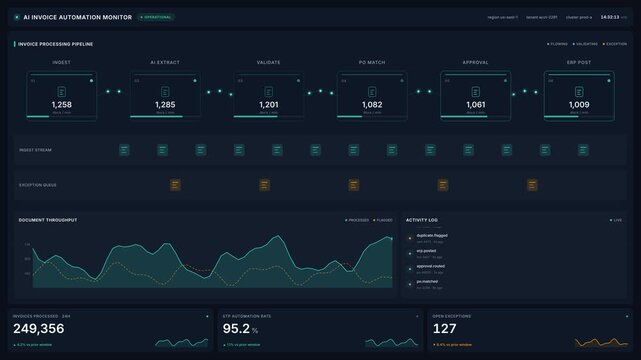Select the APPROVAL stage heading
Screen dimensions: 641x360
[475, 63]
